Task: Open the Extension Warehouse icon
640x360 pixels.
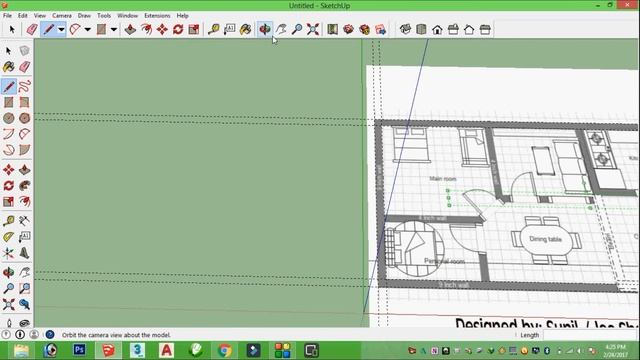Action: (x=364, y=29)
